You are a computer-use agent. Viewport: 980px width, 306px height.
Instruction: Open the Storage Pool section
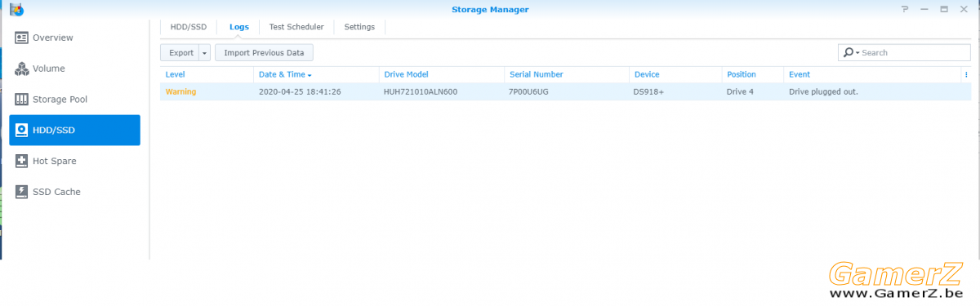(74, 100)
